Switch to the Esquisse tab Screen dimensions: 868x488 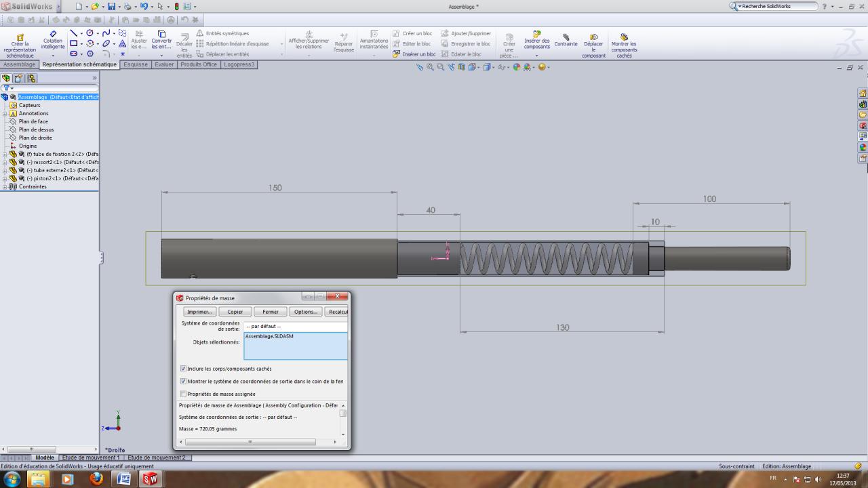pos(136,64)
